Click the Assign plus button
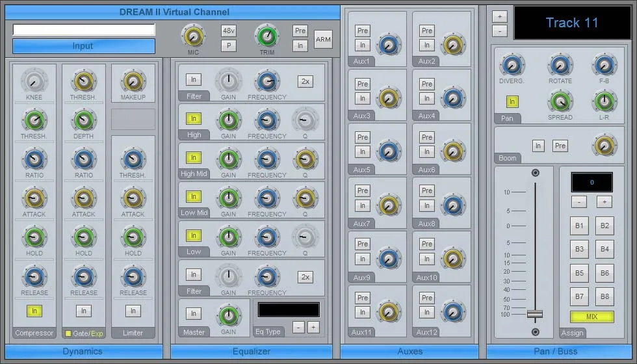This screenshot has width=637, height=364. point(604,201)
